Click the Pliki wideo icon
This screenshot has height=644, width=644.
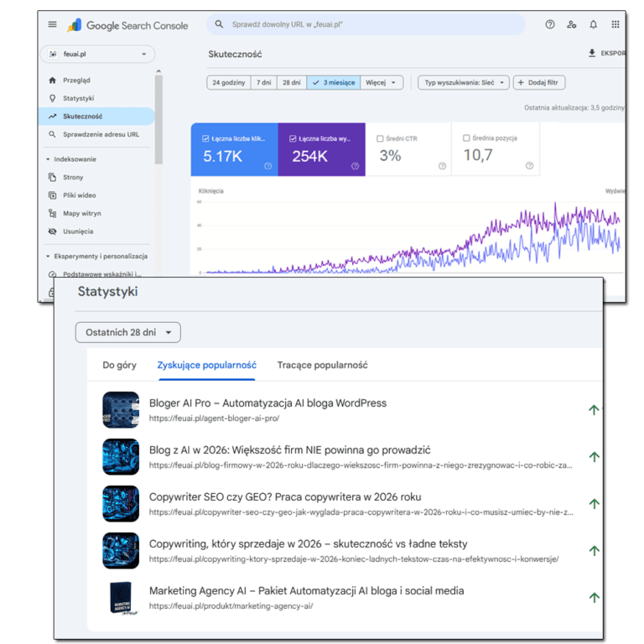tap(52, 195)
